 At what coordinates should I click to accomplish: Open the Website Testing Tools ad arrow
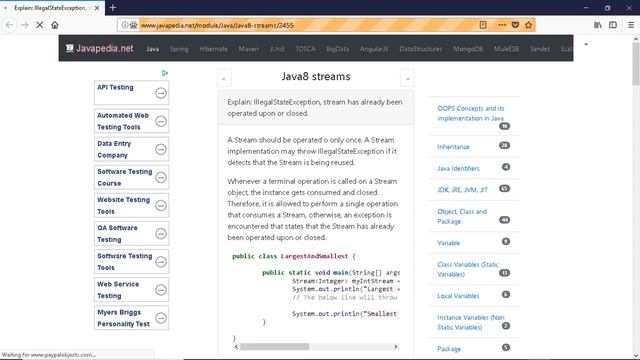pyautogui.click(x=161, y=205)
